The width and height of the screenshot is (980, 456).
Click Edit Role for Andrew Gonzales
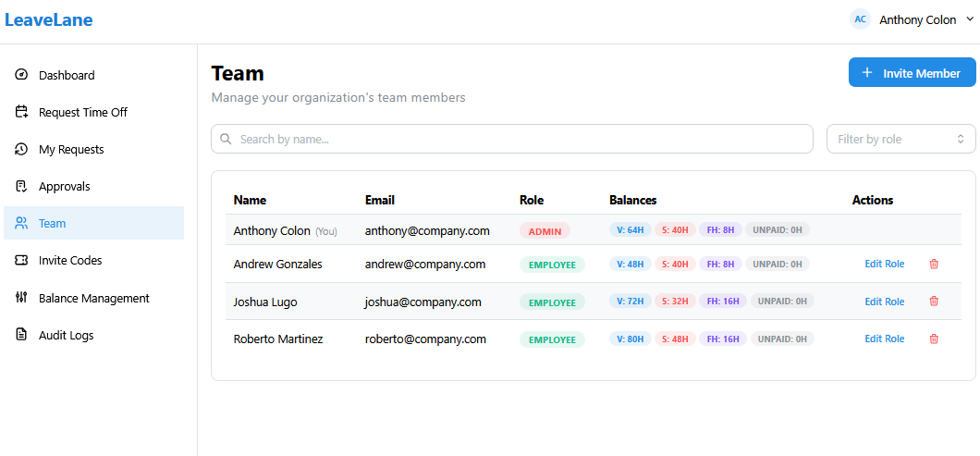point(885,264)
